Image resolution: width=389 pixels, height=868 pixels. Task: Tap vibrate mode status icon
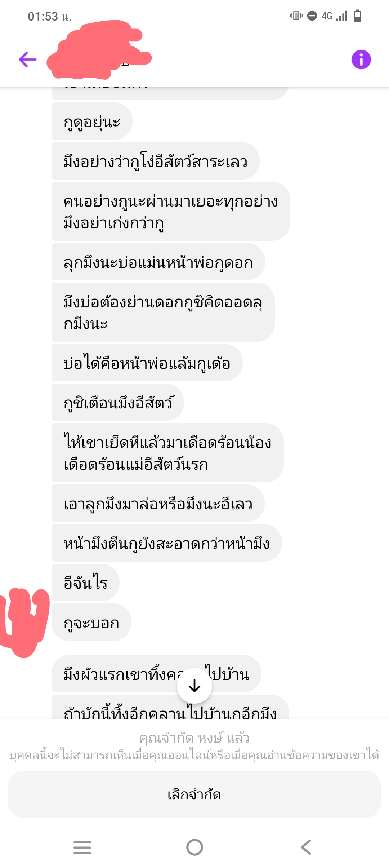pos(296,16)
